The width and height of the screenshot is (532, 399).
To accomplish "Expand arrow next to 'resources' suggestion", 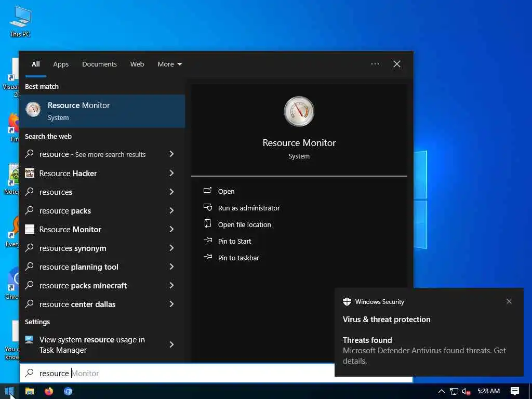I will pos(171,192).
